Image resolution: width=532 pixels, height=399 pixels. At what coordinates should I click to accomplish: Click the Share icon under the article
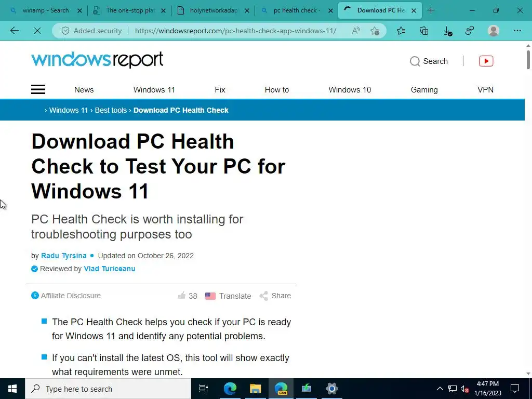click(x=263, y=296)
